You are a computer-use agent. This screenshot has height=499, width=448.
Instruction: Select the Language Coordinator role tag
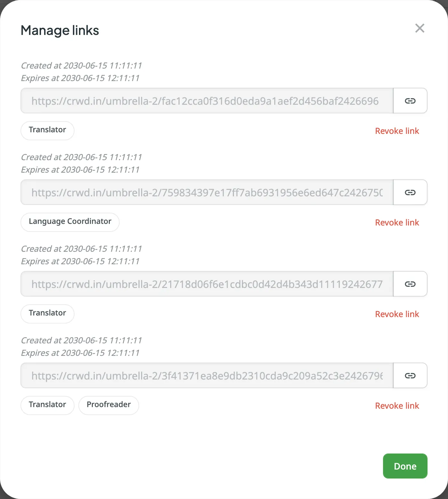(x=70, y=222)
